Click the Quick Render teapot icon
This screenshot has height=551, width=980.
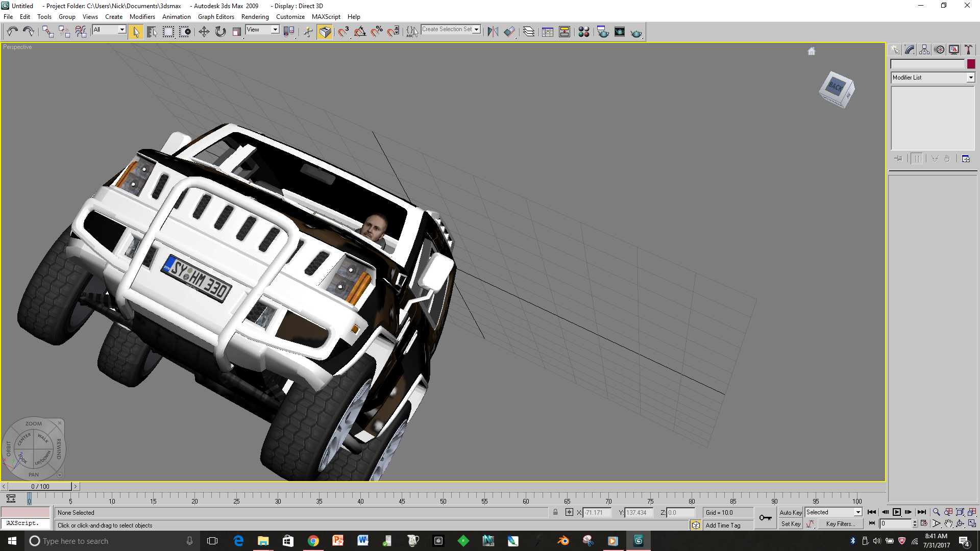[x=636, y=33]
